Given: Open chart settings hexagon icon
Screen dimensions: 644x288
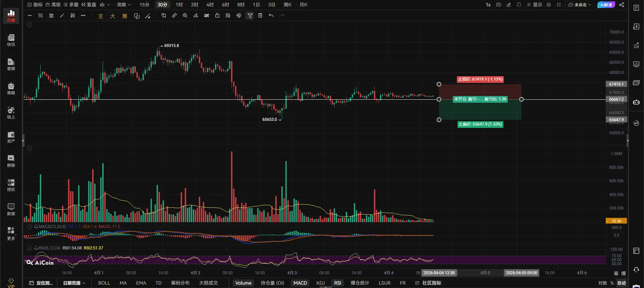Looking at the screenshot, I should click(x=549, y=5).
